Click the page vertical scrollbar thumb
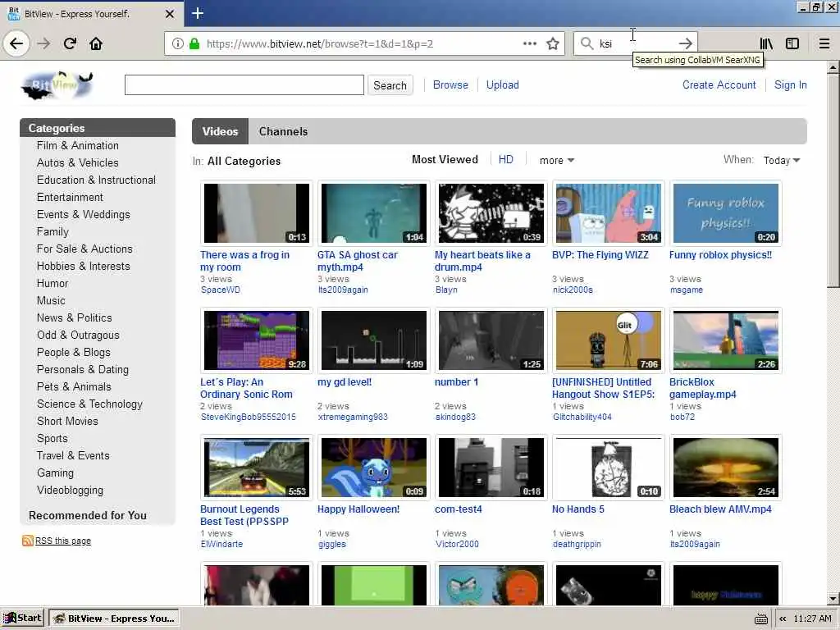The width and height of the screenshot is (840, 630). point(833,182)
